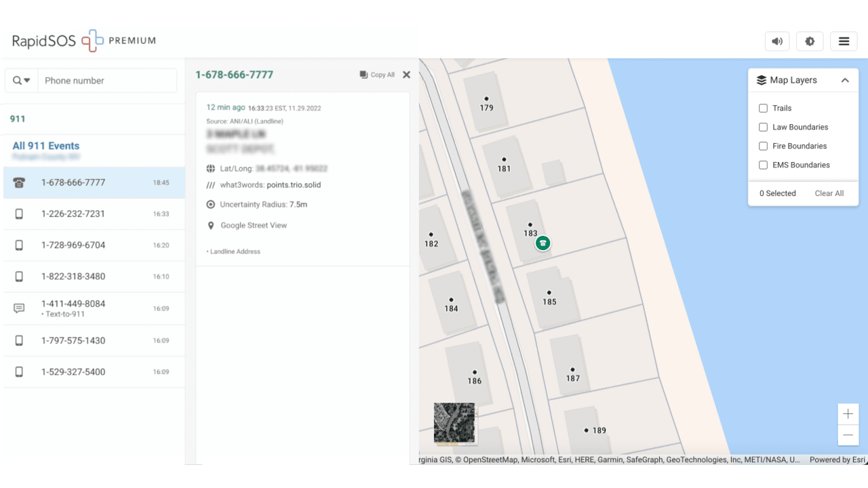Select call 1-728-969-6704
Image resolution: width=868 pixels, height=488 pixels.
(x=94, y=245)
